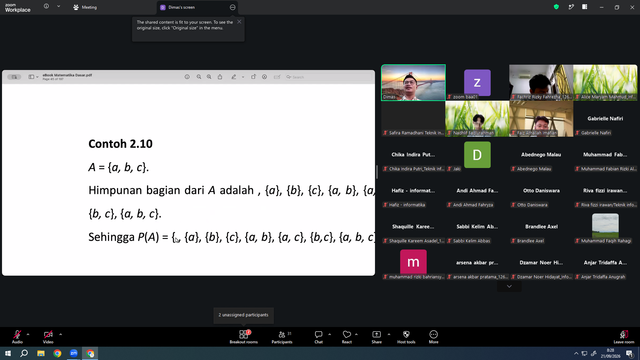640x360 pixels.
Task: Dismiss the shared content size tooltip
Action: point(239,22)
